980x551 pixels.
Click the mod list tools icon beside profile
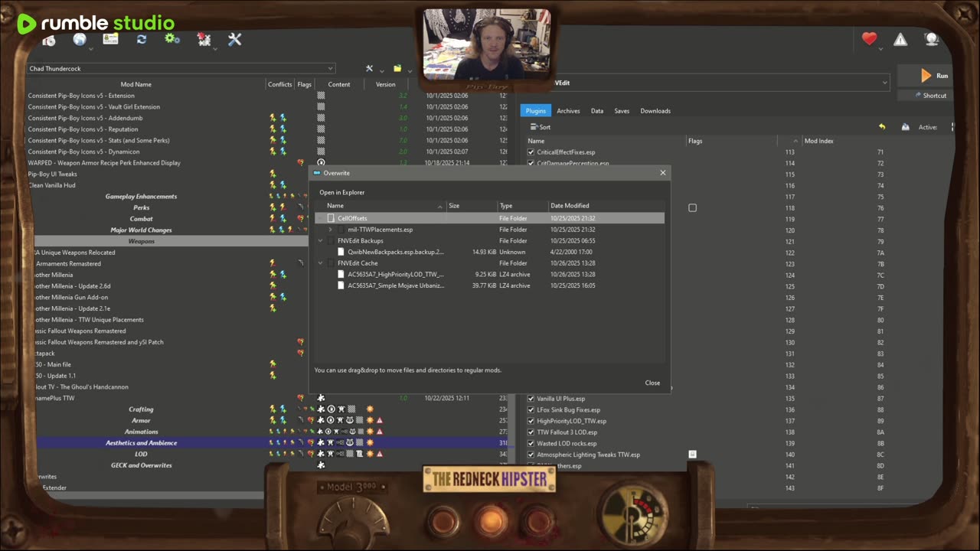(369, 68)
